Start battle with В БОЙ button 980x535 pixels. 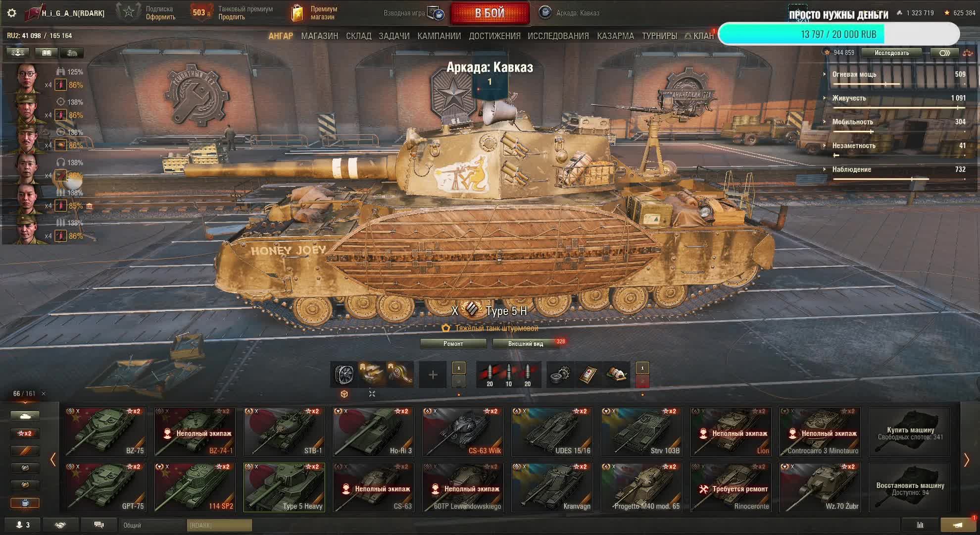[490, 13]
